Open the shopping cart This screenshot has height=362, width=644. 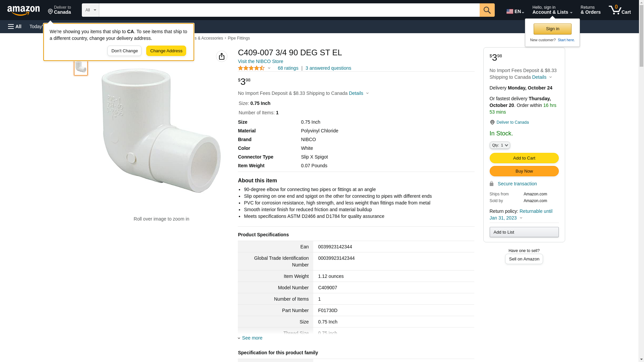620,10
